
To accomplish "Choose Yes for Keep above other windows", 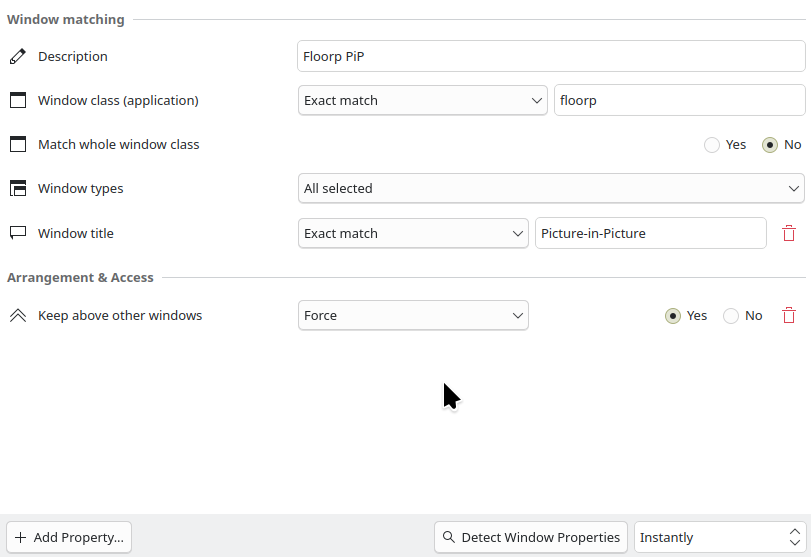I will pyautogui.click(x=672, y=315).
